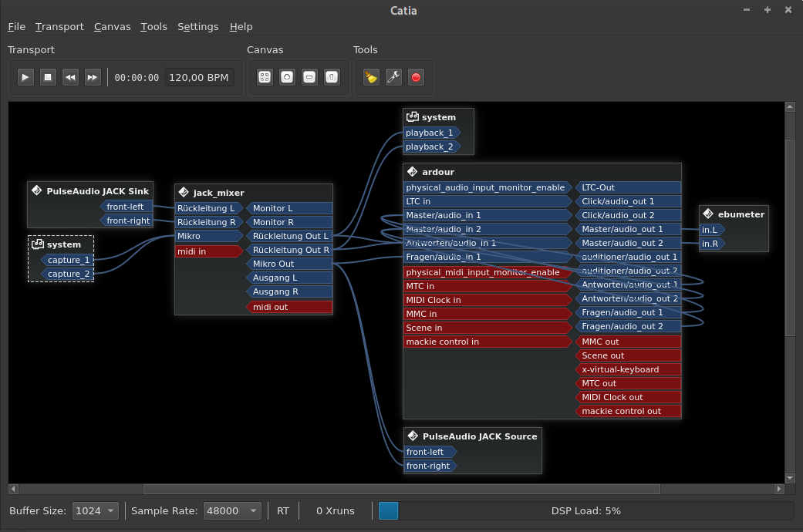Click ardour mackie control out port
Screen dimensions: 803x532
(x=629, y=411)
